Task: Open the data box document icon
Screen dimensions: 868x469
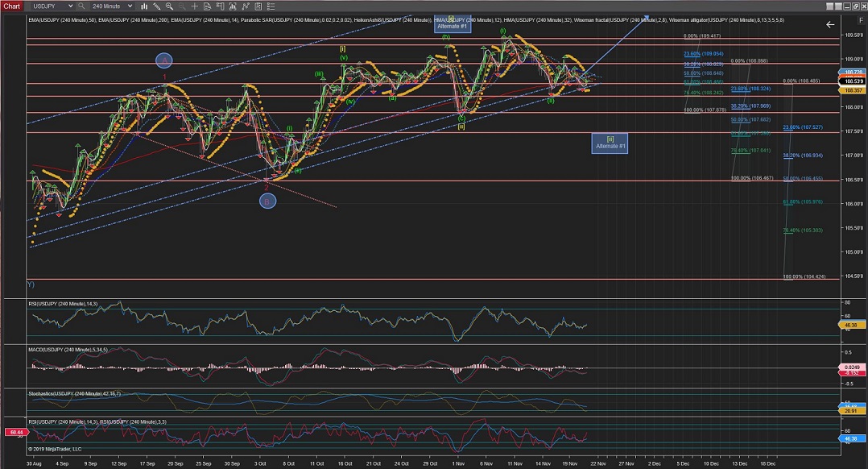Action: pyautogui.click(x=207, y=6)
